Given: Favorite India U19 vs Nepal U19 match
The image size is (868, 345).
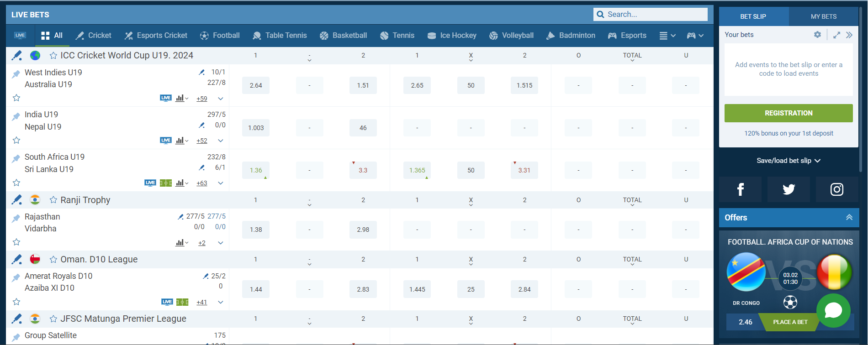Looking at the screenshot, I should 16,140.
